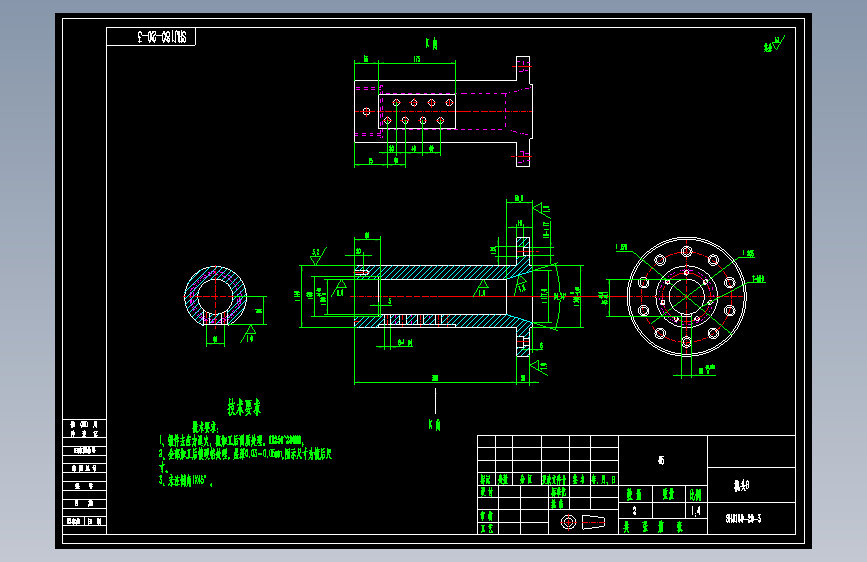
Task: Select the flange end view with bolt circle
Action: (687, 296)
